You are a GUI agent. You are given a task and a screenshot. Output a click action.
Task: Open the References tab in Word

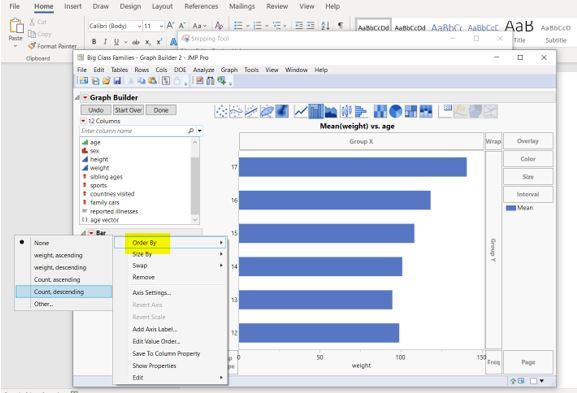pos(201,6)
